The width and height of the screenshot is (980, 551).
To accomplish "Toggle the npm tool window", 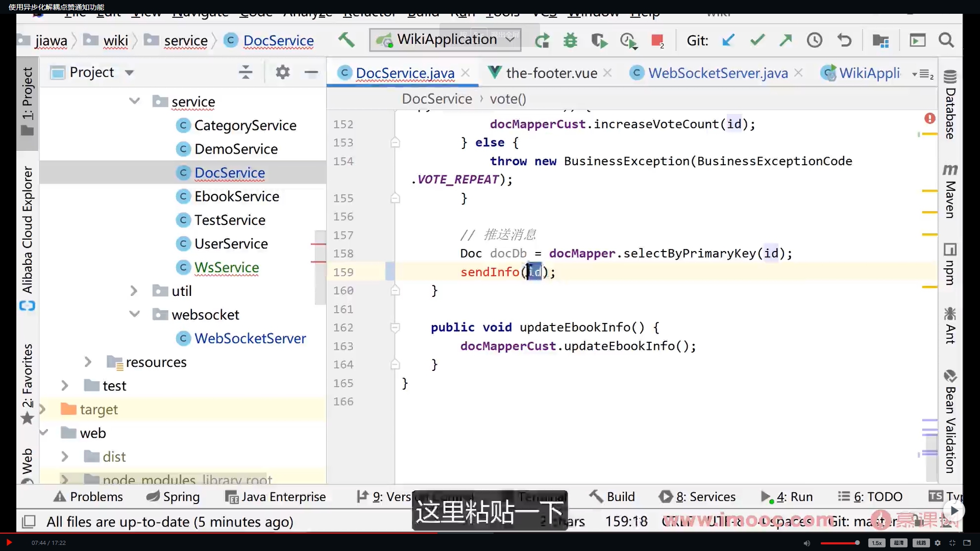I will click(950, 264).
